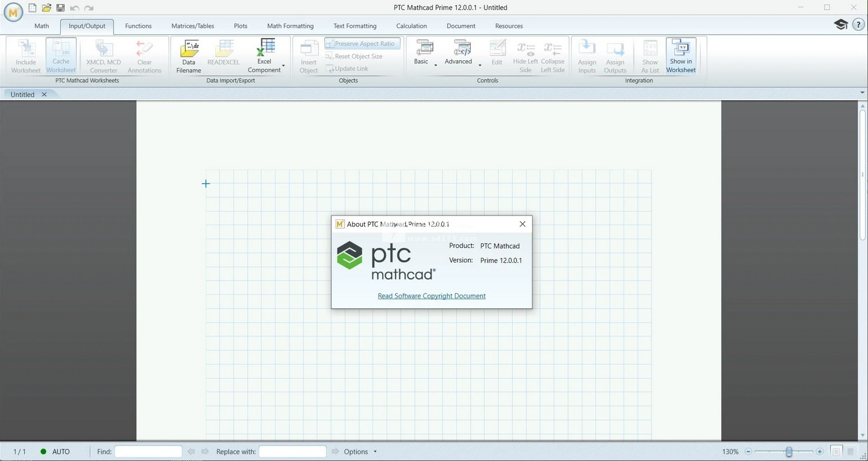Insert a Data Filename
This screenshot has height=461, width=868.
coord(189,56)
